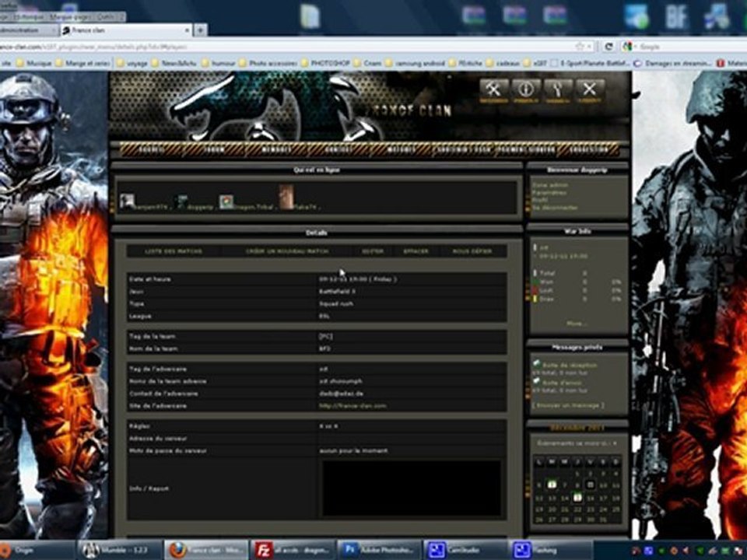Click Envoyer un message link
The width and height of the screenshot is (747, 560).
point(568,405)
